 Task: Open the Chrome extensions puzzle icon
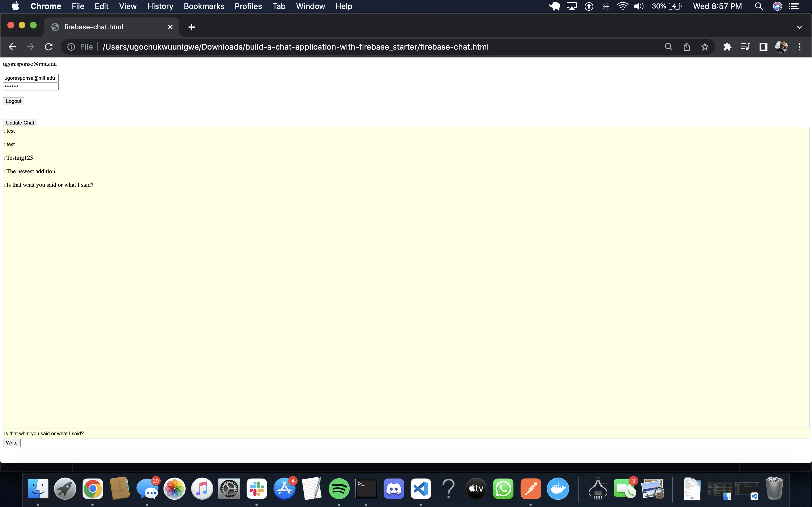(727, 46)
